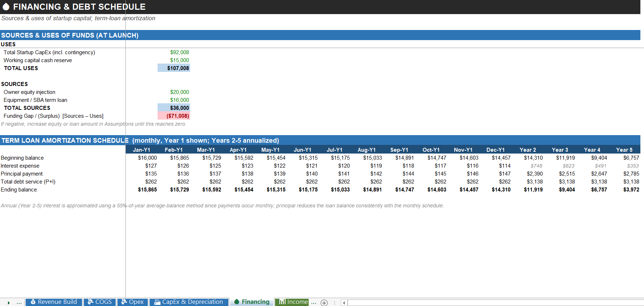
Task: Select the Year 3 column header
Action: tap(560, 150)
